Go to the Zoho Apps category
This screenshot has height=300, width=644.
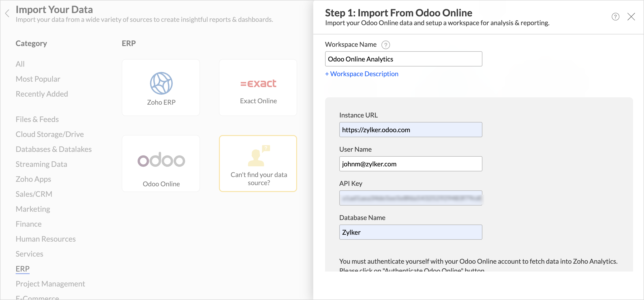[33, 179]
